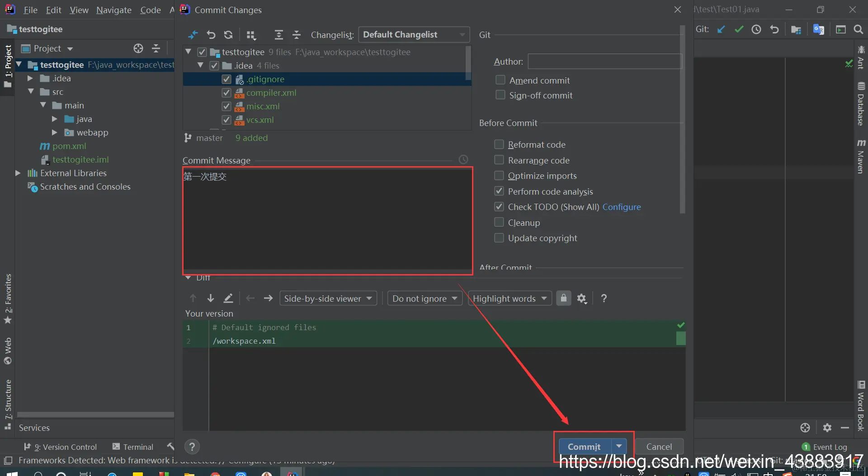Image resolution: width=868 pixels, height=476 pixels.
Task: Open Version Control tool window
Action: pos(60,447)
